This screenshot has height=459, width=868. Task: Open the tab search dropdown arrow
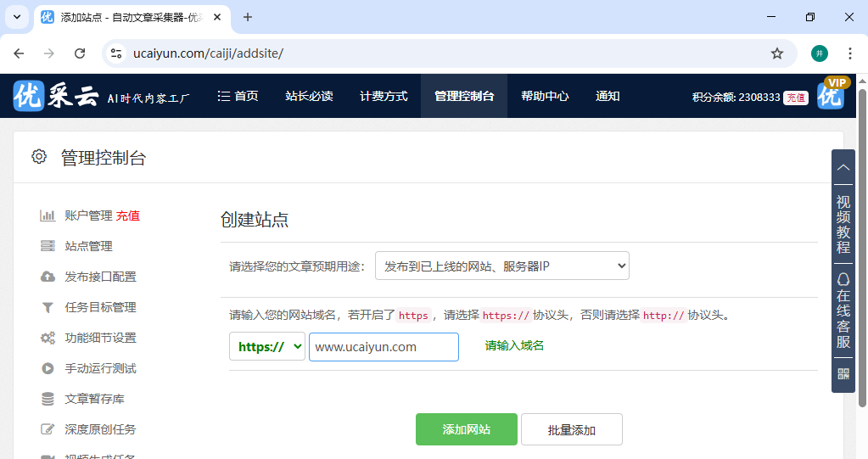(x=16, y=17)
